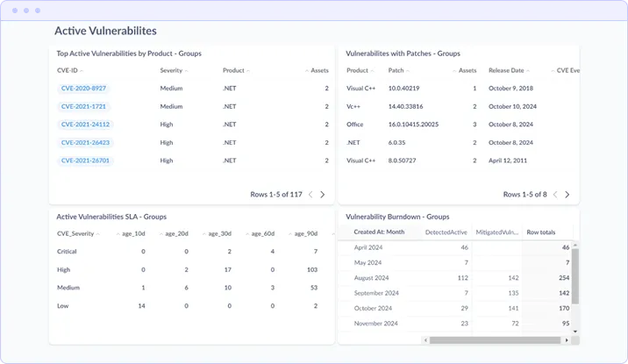Click the Created At: Month column header
Screen dimensions: 628x364
tap(379, 232)
